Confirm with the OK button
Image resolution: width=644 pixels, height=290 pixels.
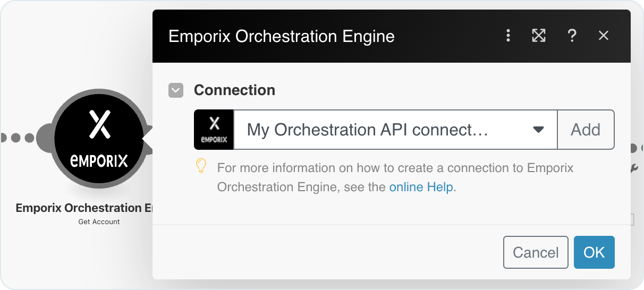click(594, 252)
